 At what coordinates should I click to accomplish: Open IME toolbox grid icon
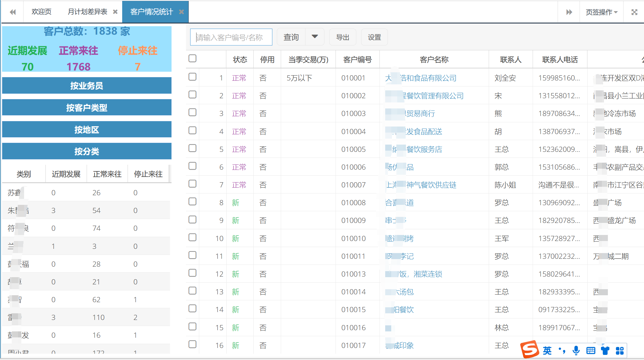[x=620, y=350]
